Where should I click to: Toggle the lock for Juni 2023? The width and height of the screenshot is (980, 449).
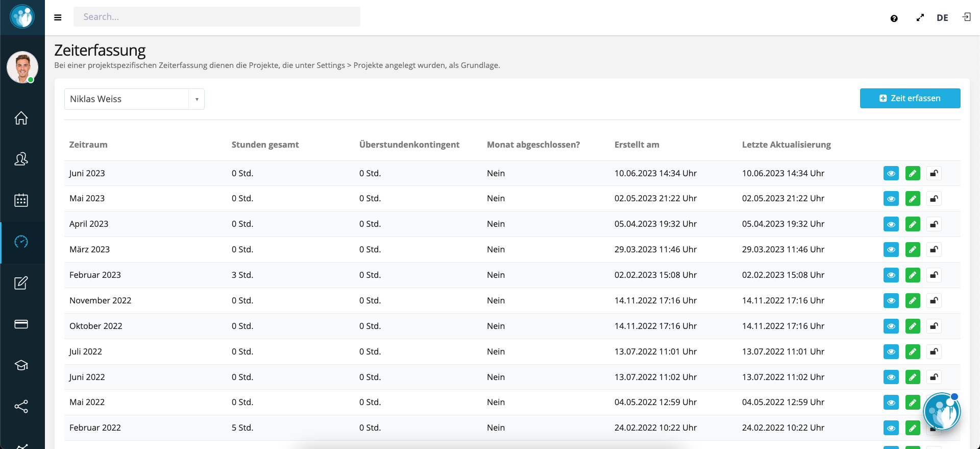pos(934,173)
